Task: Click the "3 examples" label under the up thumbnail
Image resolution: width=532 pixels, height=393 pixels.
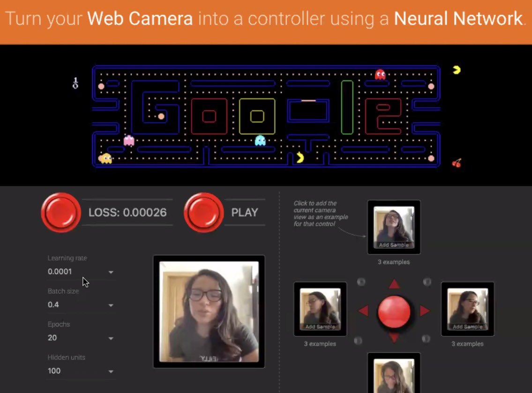Action: tap(394, 262)
